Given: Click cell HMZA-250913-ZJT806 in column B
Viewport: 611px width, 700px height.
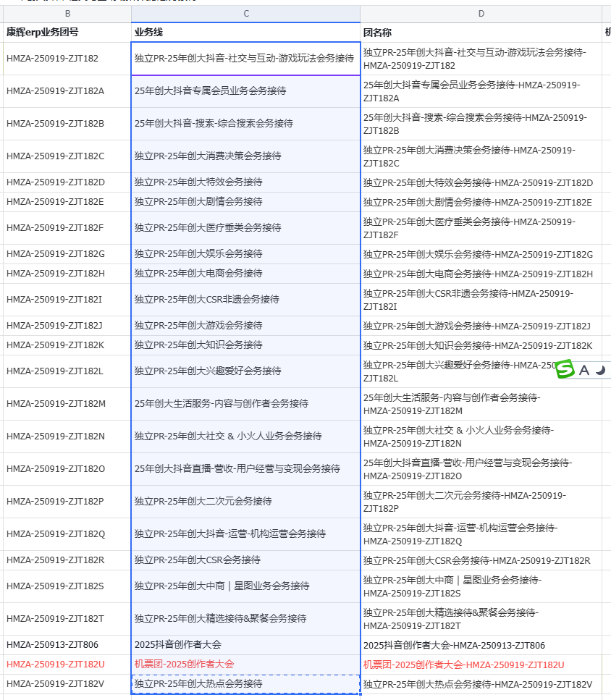Looking at the screenshot, I should pos(67,645).
